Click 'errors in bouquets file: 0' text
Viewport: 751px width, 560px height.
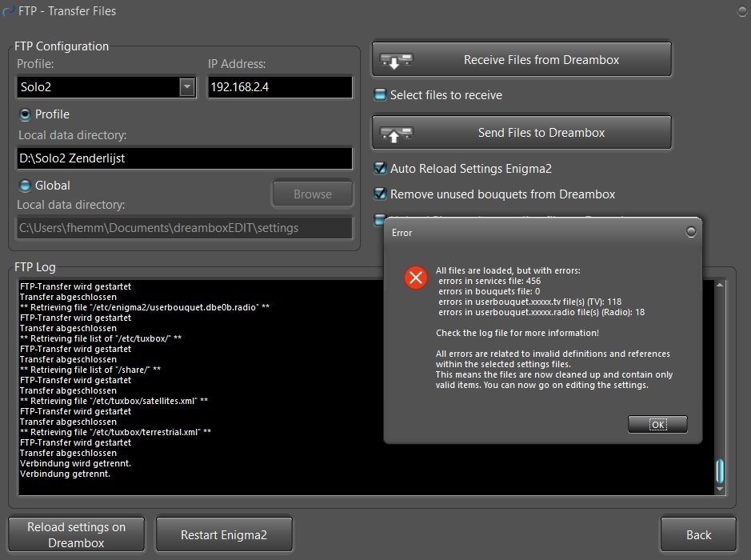click(489, 292)
